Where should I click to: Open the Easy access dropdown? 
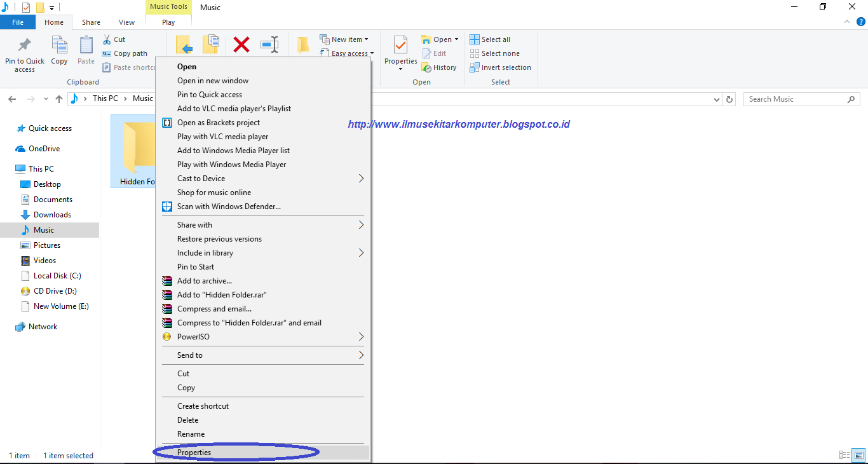tap(347, 53)
